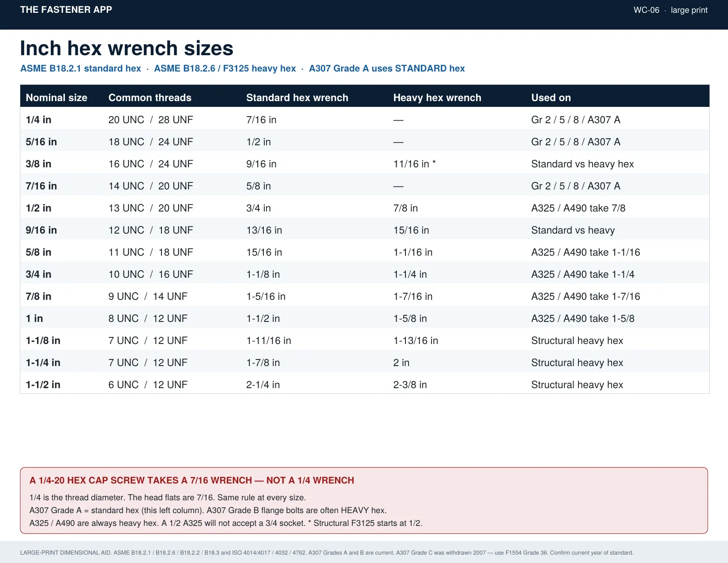This screenshot has height=563, width=728.
Task: Click the '6 UNC / 12 UNF' threads cell
Action: pyautogui.click(x=148, y=385)
